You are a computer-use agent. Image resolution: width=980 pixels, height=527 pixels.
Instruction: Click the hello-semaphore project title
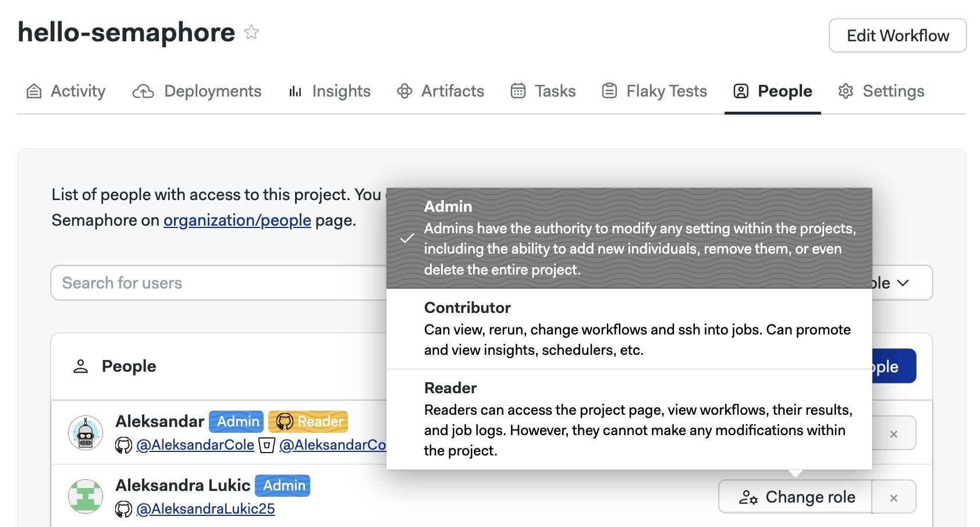pos(126,32)
